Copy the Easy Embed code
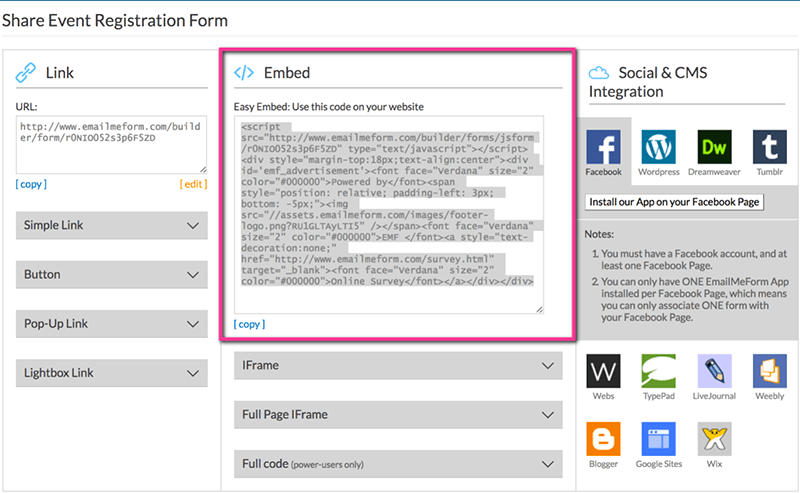The height and width of the screenshot is (493, 800). coord(249,324)
